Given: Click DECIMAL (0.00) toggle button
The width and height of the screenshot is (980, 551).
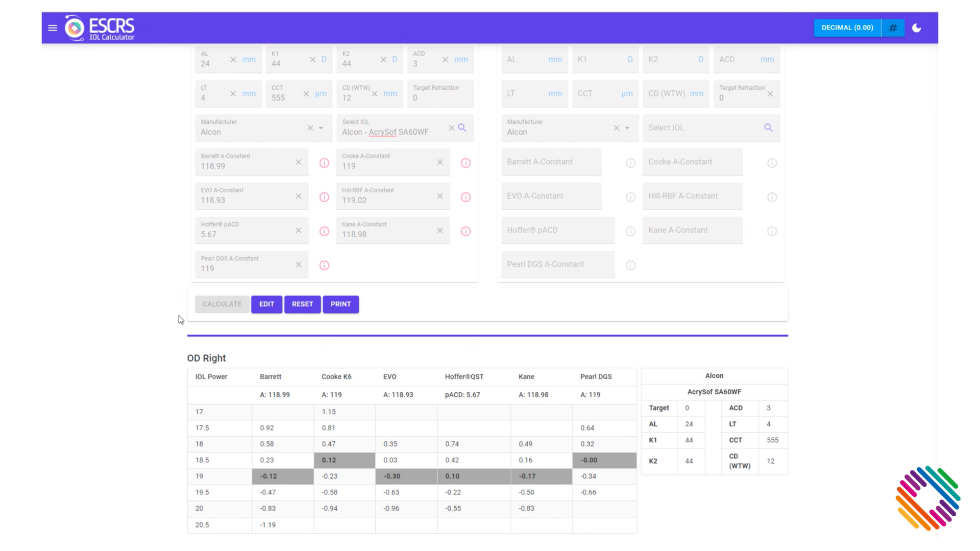Looking at the screenshot, I should 847,28.
